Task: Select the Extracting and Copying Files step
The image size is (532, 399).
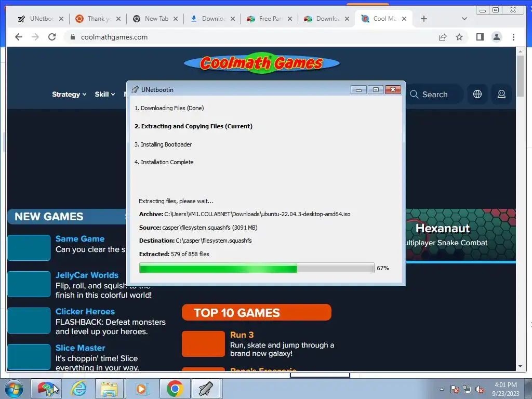Action: [193, 126]
